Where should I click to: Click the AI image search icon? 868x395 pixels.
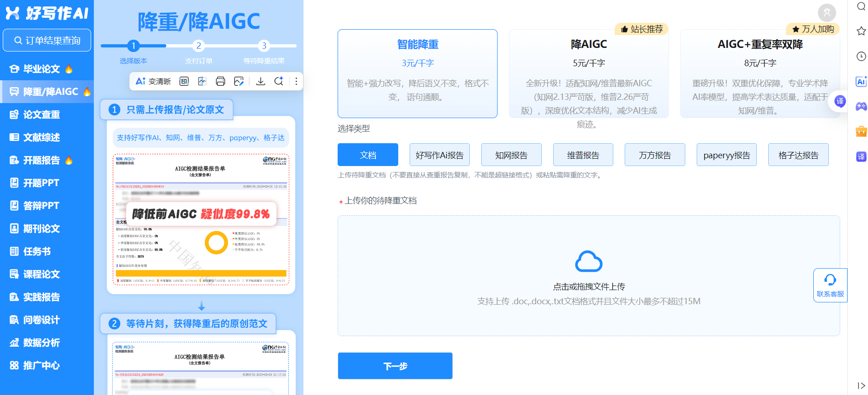(279, 81)
